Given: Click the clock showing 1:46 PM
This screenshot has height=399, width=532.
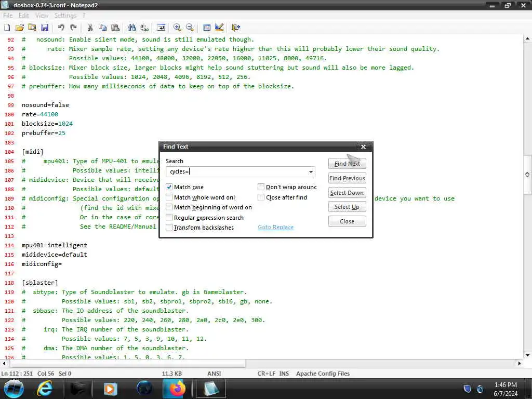Looking at the screenshot, I should 506,385.
